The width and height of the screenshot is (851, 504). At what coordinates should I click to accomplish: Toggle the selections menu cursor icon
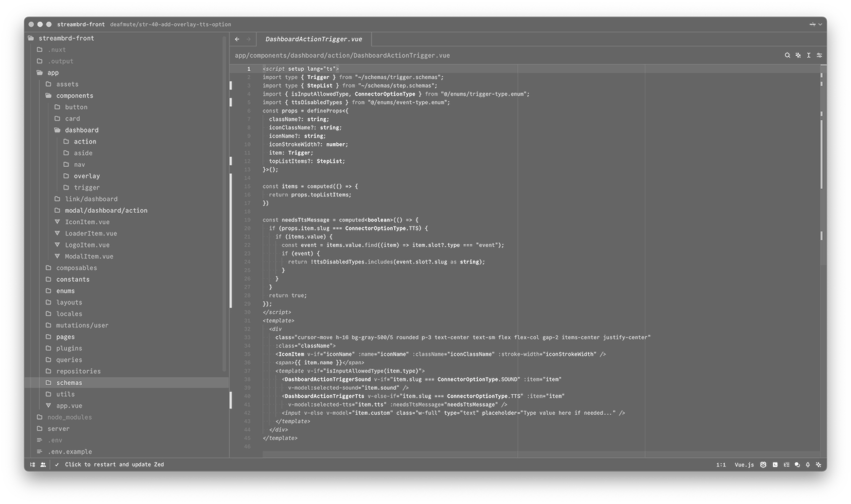click(x=809, y=55)
